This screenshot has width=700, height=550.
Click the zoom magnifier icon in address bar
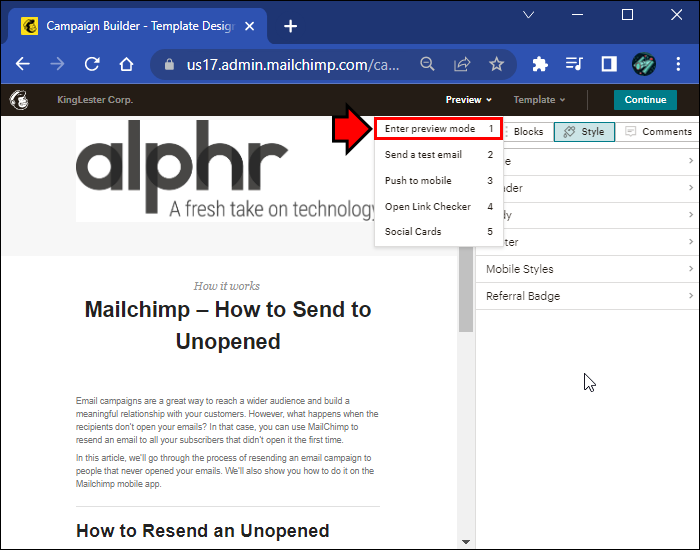pyautogui.click(x=427, y=64)
